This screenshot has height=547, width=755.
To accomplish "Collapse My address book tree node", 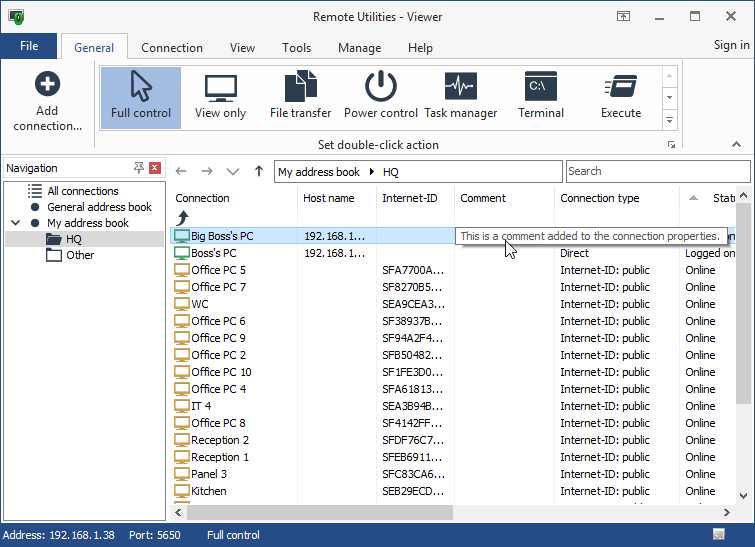I will 16,223.
